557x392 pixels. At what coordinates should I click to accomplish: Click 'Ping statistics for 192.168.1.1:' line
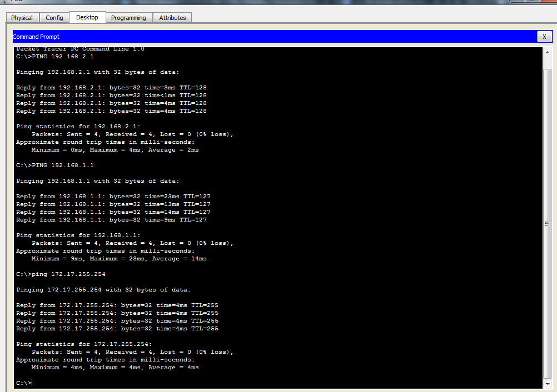point(78,235)
